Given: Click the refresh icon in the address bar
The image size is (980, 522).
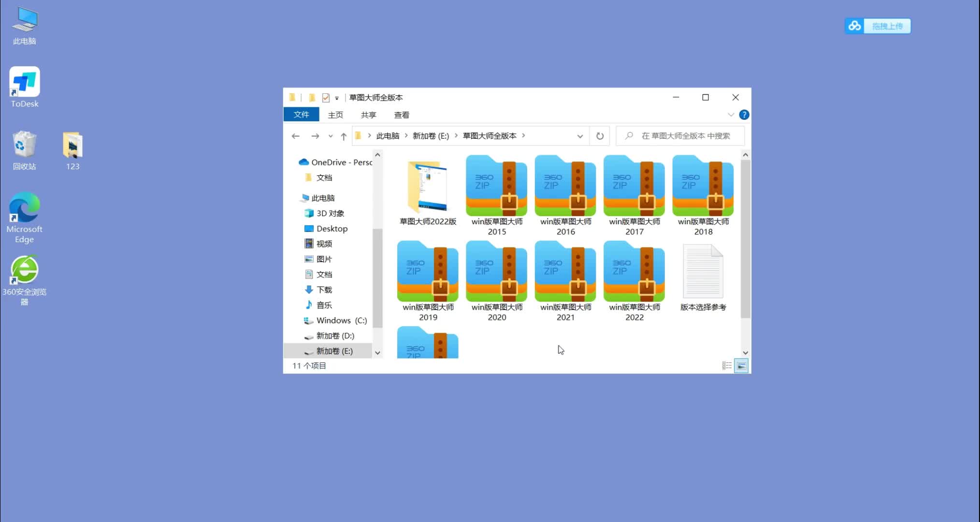Looking at the screenshot, I should pos(600,136).
